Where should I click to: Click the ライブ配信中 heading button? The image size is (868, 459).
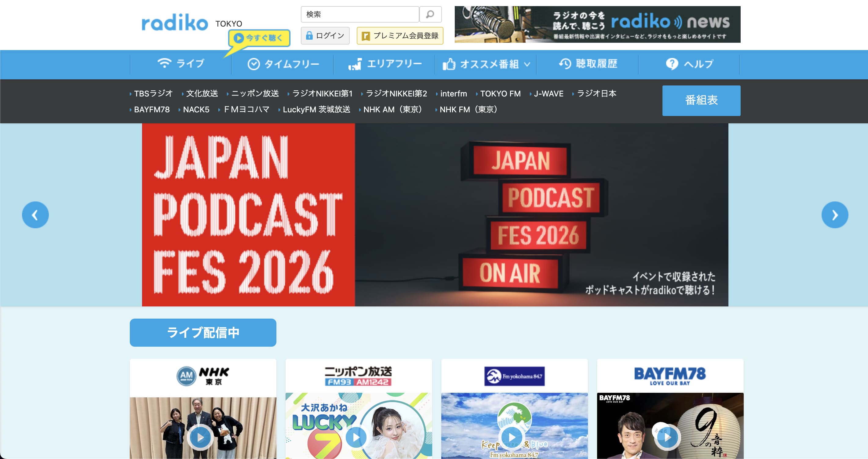(x=203, y=333)
